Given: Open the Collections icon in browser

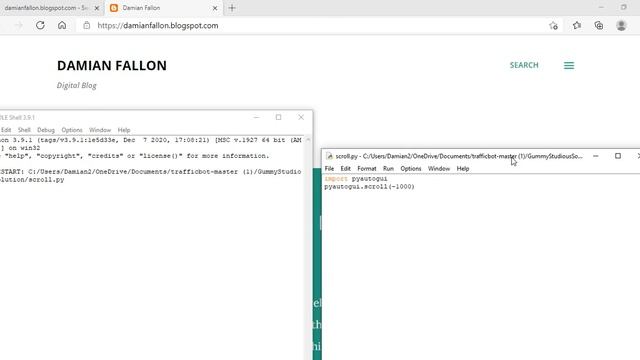Looking at the screenshot, I should click(599, 25).
